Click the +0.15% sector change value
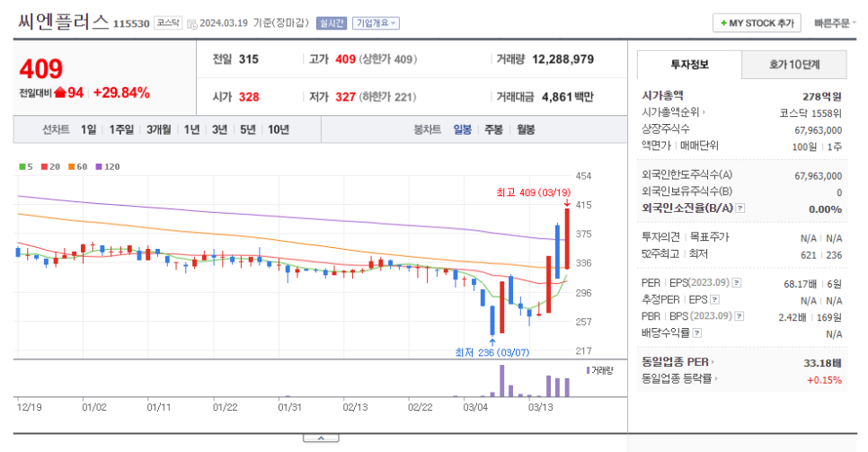 click(824, 380)
